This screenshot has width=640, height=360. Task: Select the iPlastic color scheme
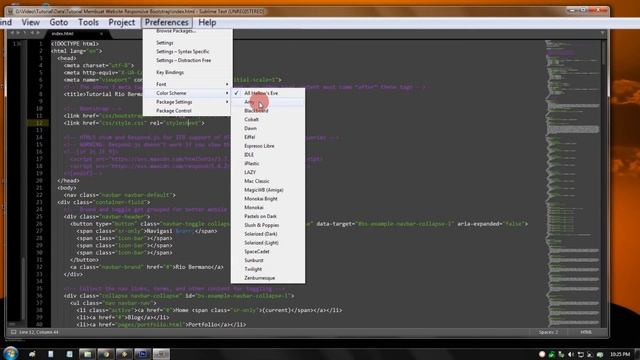268,163
